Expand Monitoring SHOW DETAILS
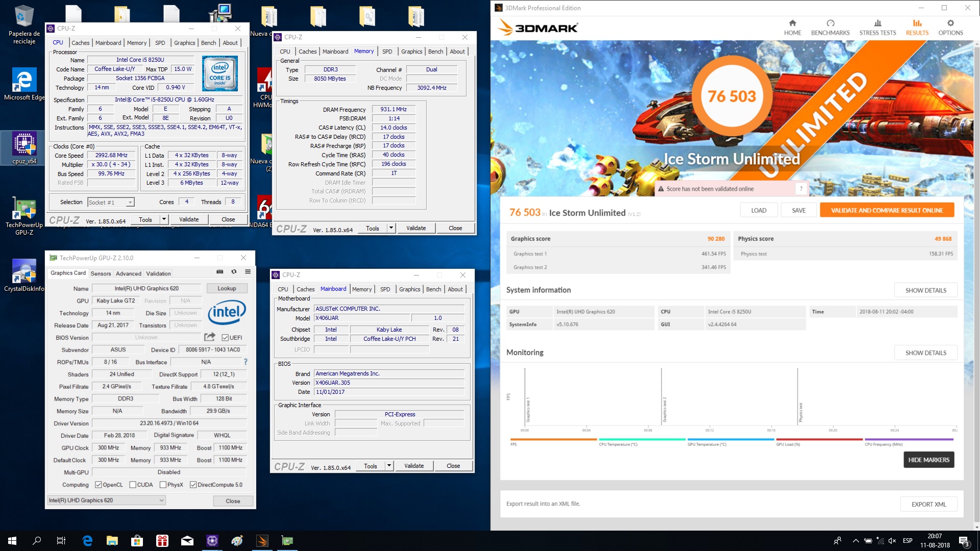Screen dimensions: 980x551 (925, 353)
